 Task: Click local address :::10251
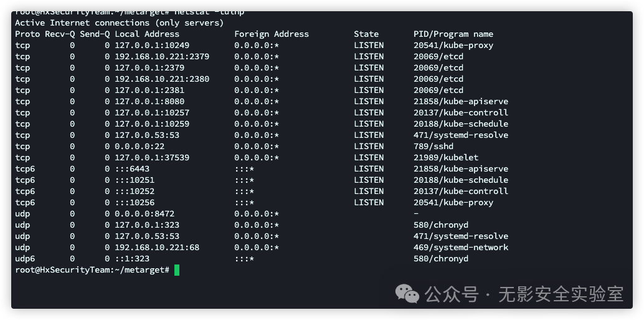tap(135, 180)
